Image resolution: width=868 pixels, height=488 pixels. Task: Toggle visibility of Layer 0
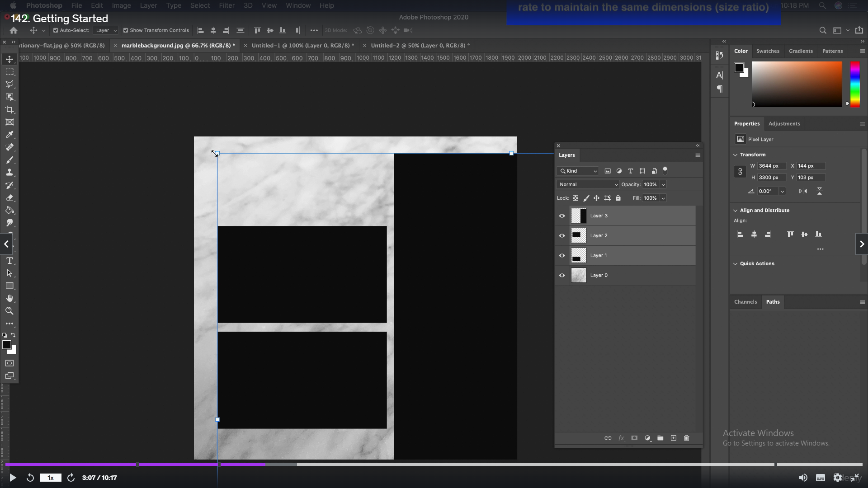tap(562, 275)
